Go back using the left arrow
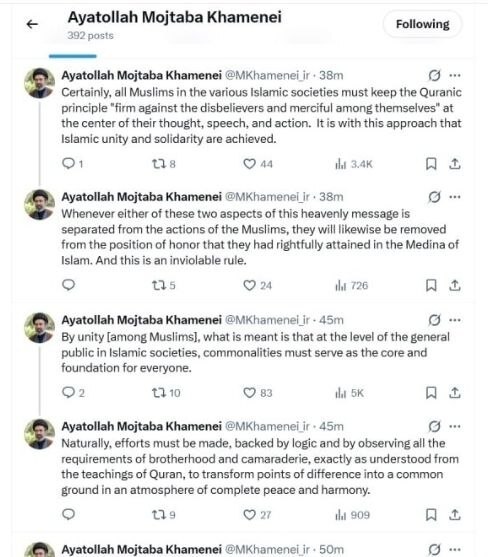Image resolution: width=488 pixels, height=557 pixels. tap(32, 24)
